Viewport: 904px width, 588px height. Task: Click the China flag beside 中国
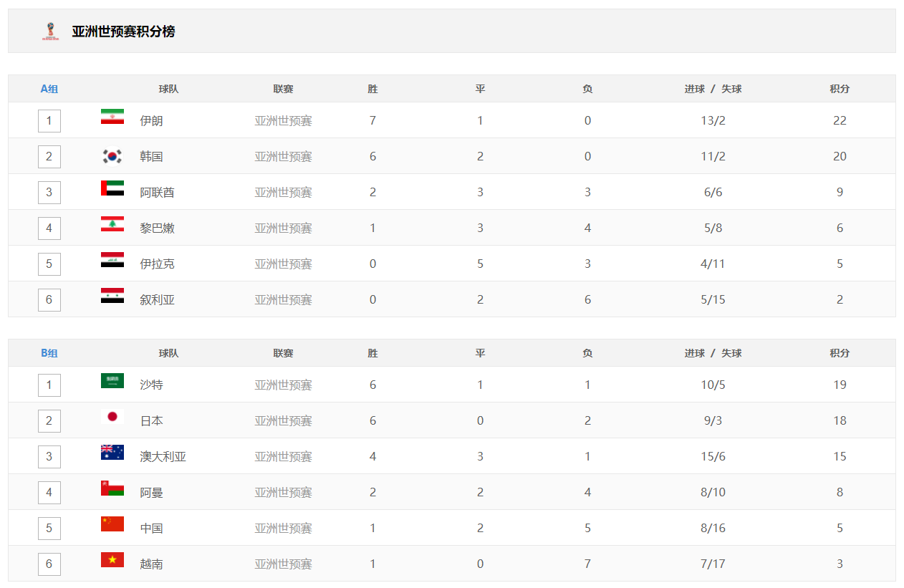pyautogui.click(x=112, y=524)
